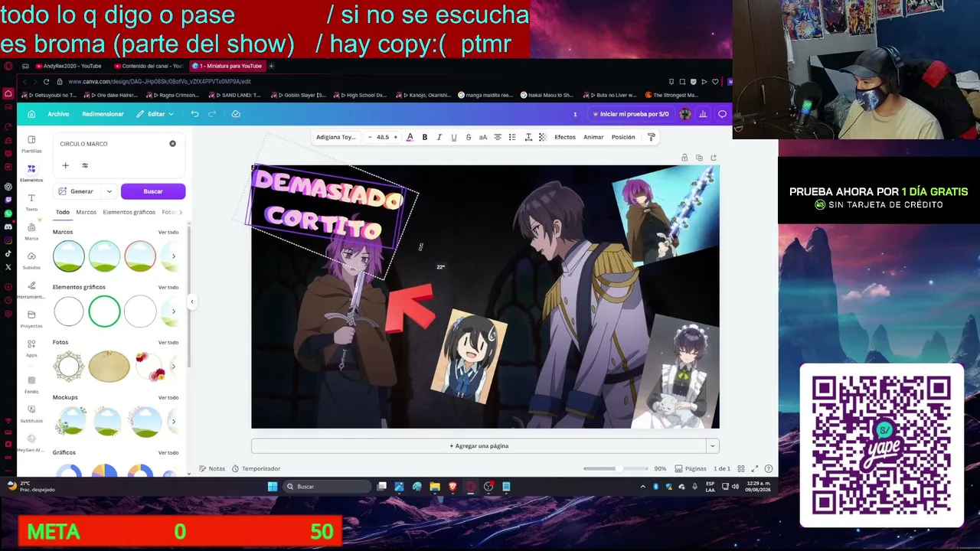Open the Posición panel

coord(623,137)
